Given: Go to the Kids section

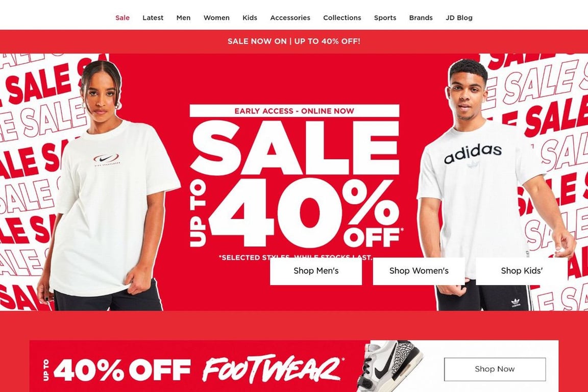Looking at the screenshot, I should [250, 18].
